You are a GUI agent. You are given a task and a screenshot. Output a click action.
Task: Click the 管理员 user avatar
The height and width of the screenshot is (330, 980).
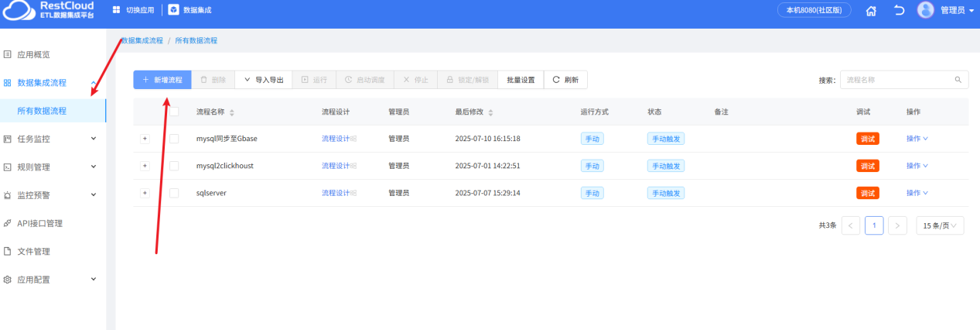coord(926,10)
